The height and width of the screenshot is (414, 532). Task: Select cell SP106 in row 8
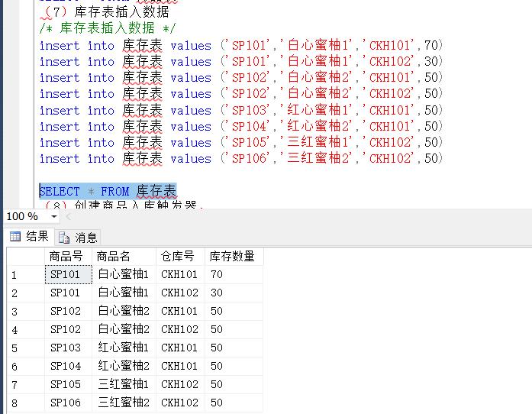click(x=68, y=403)
